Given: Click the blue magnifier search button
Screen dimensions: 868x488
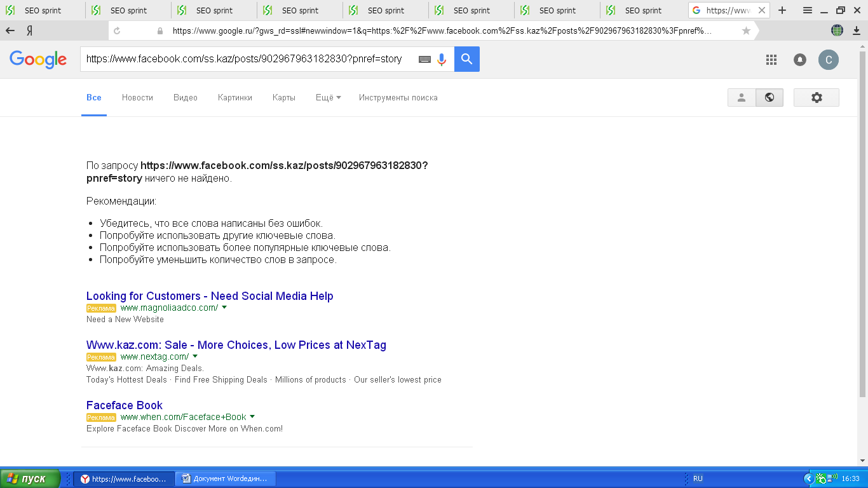Looking at the screenshot, I should tap(467, 59).
